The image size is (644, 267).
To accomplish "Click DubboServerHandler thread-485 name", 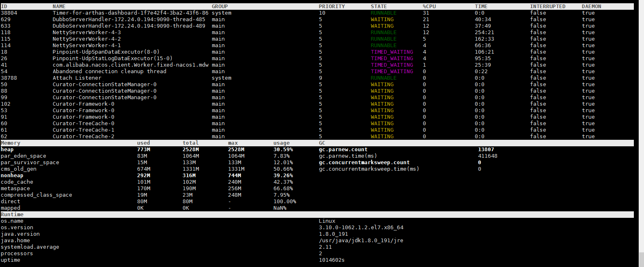I will pos(129,20).
